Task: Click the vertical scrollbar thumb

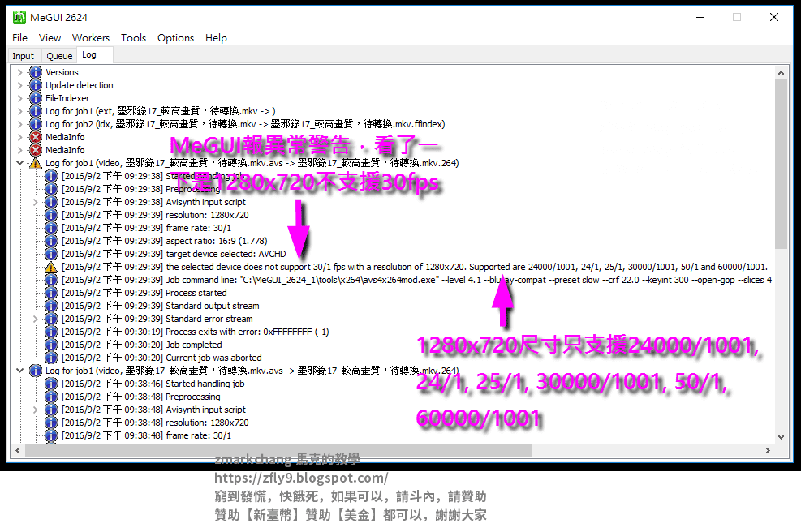Action: tap(781, 163)
